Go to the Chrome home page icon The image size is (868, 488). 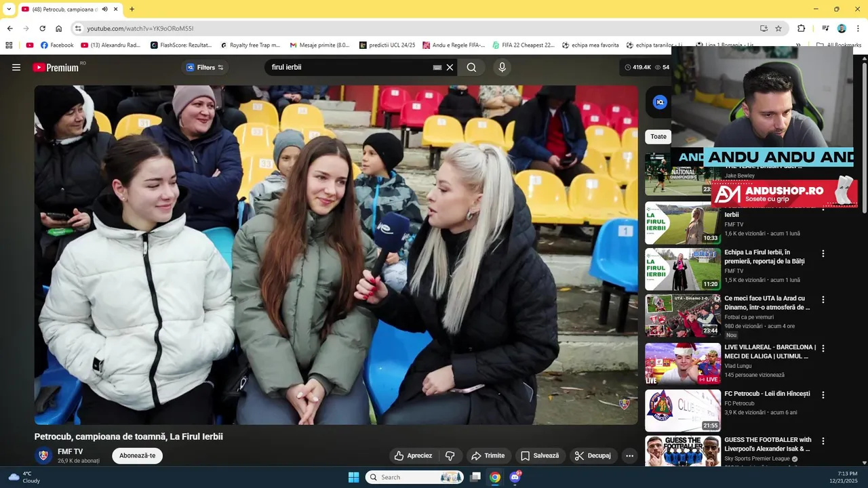click(59, 28)
